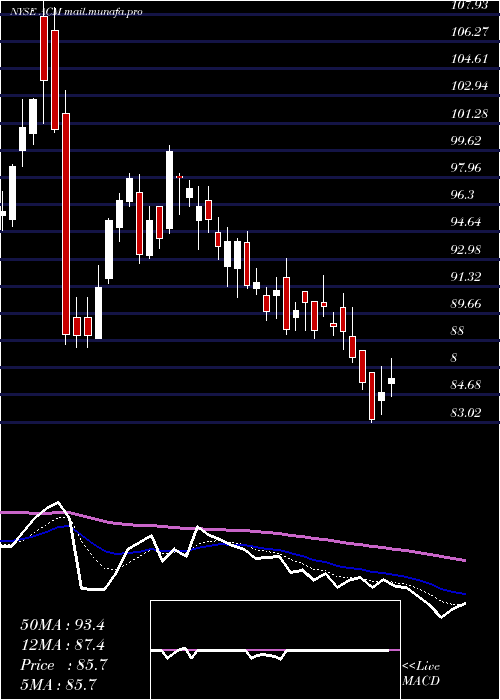
Task: Click the 5MA : 85.7 readout
Action: pos(59,684)
